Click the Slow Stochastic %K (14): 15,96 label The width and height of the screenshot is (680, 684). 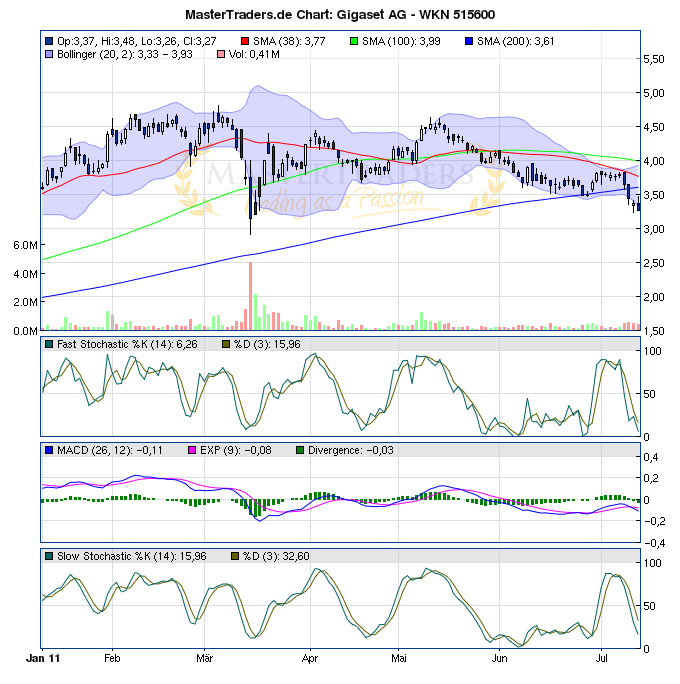click(132, 556)
